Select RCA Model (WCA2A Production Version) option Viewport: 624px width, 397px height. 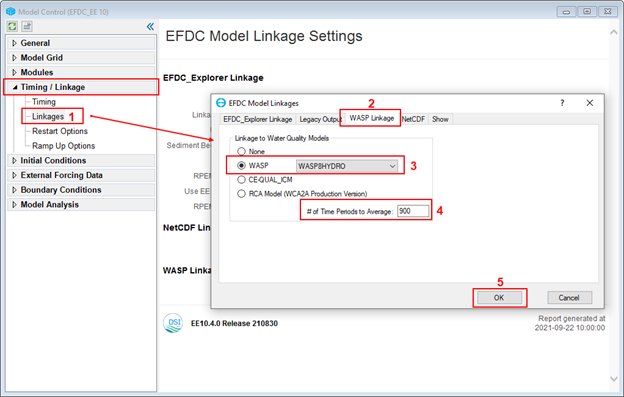[x=241, y=194]
